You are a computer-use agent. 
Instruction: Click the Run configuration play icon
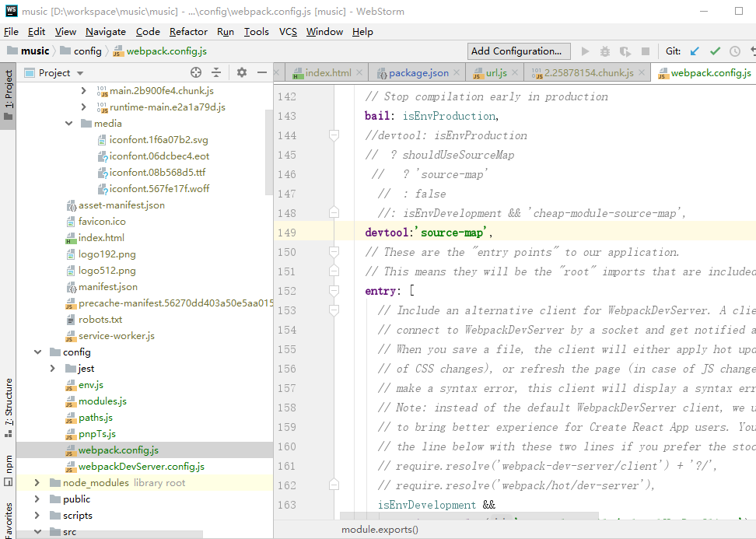tap(585, 51)
